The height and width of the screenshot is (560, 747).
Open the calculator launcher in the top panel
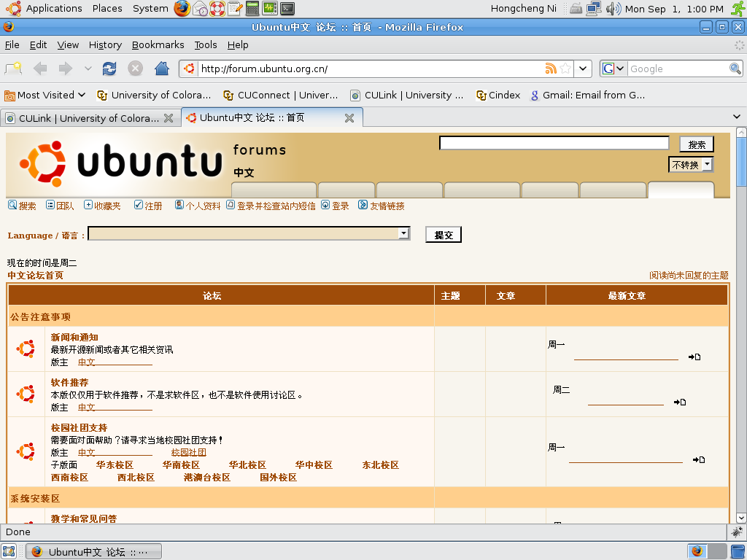[252, 9]
